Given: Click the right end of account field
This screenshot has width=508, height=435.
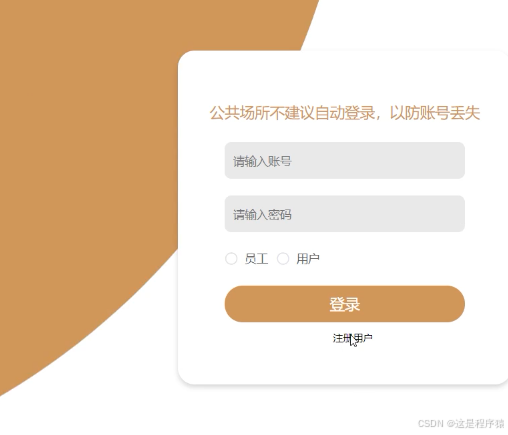Looking at the screenshot, I should click(453, 160).
